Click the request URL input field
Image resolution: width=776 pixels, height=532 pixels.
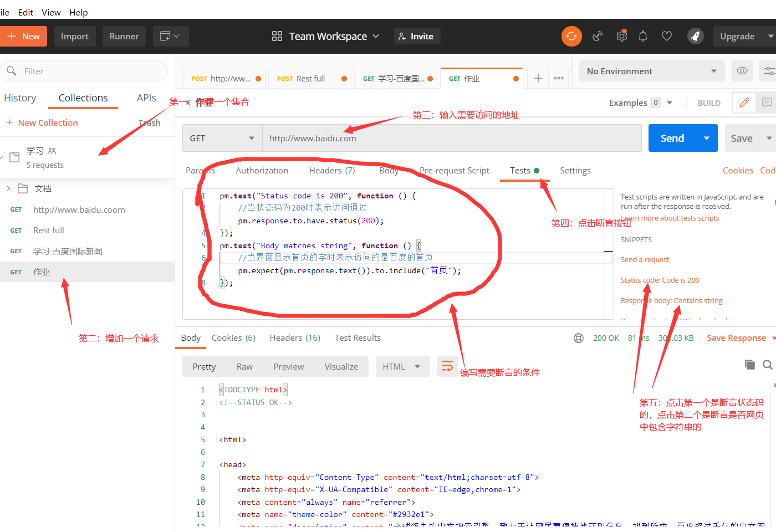[x=452, y=138]
